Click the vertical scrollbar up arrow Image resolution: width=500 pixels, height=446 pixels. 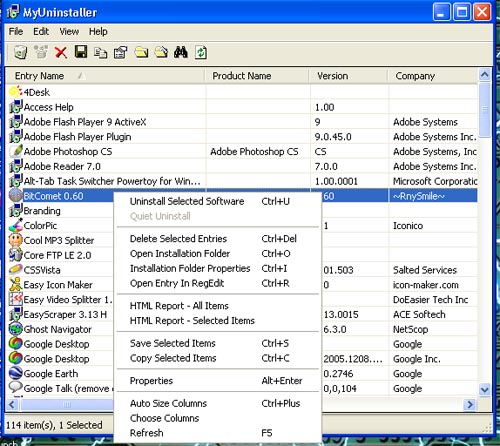pos(484,75)
